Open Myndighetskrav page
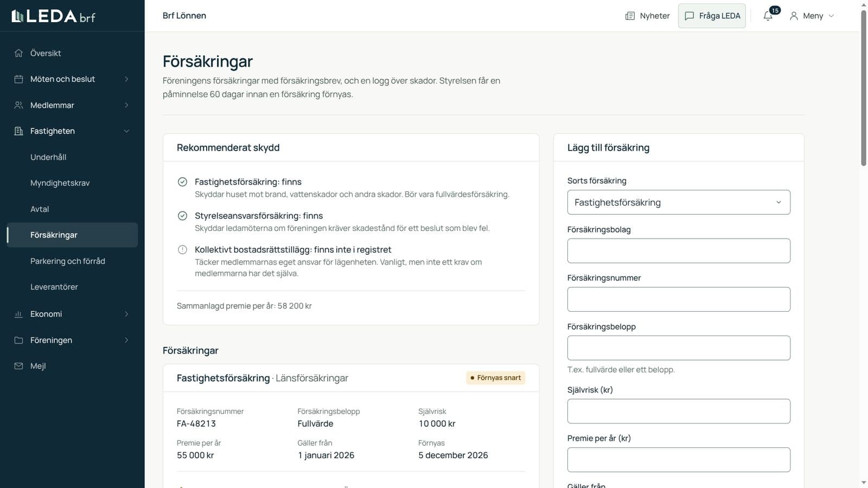 pyautogui.click(x=60, y=183)
